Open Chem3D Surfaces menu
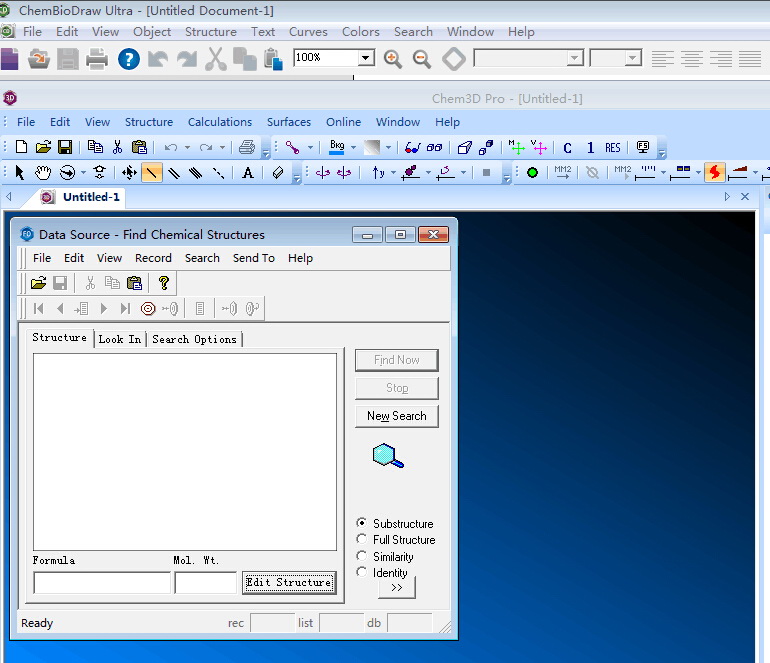 (289, 122)
